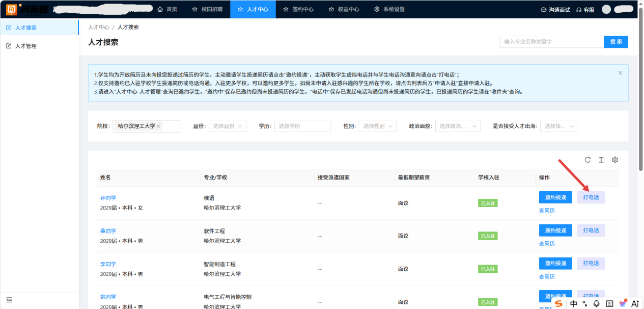Click the 接受派遣国家 column header
644x309 pixels.
click(333, 177)
